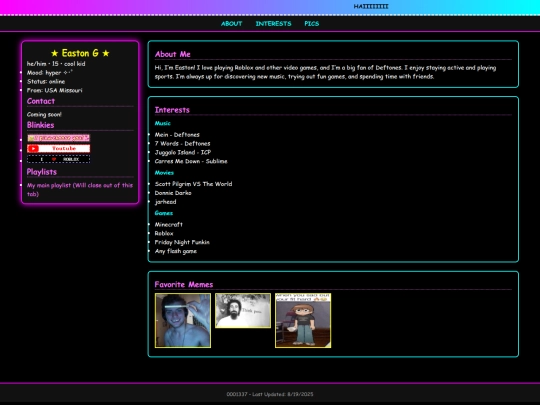Click the Youtube blinkie badge
The image size is (540, 405).
tap(59, 148)
